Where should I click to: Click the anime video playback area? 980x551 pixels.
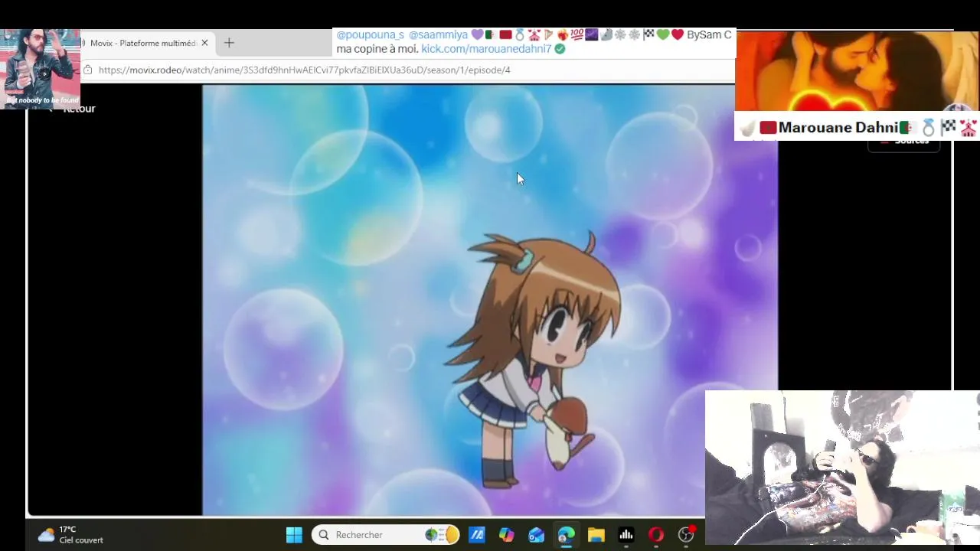tap(490, 300)
